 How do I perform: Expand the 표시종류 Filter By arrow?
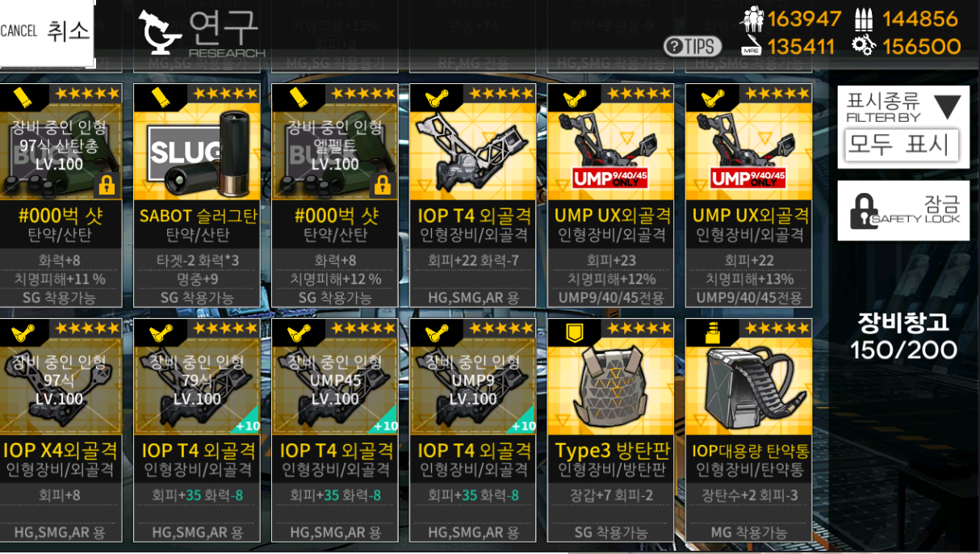tap(947, 106)
